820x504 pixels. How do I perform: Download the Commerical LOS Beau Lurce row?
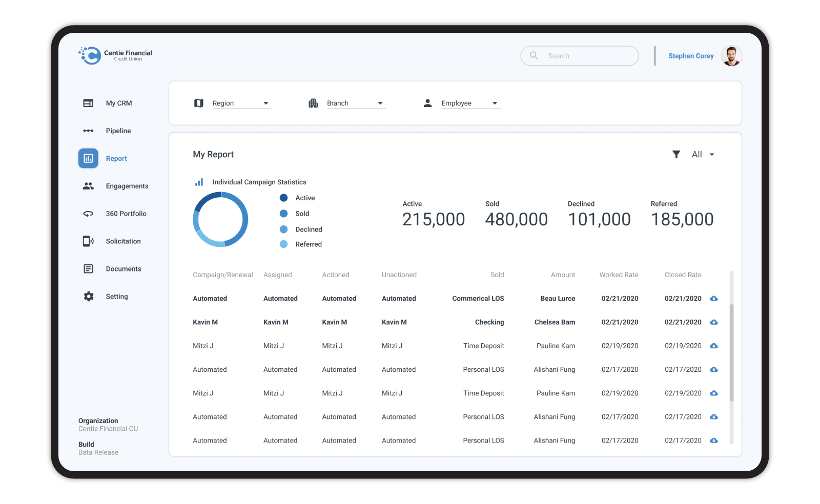pyautogui.click(x=714, y=299)
